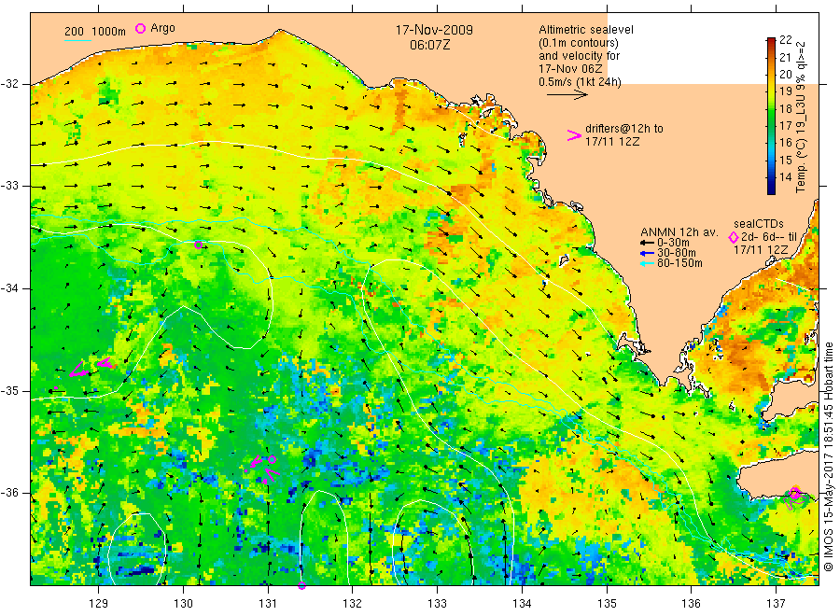Click the '2d- 6d-- til' text
Viewport: 840px width, 616px height.
769,237
